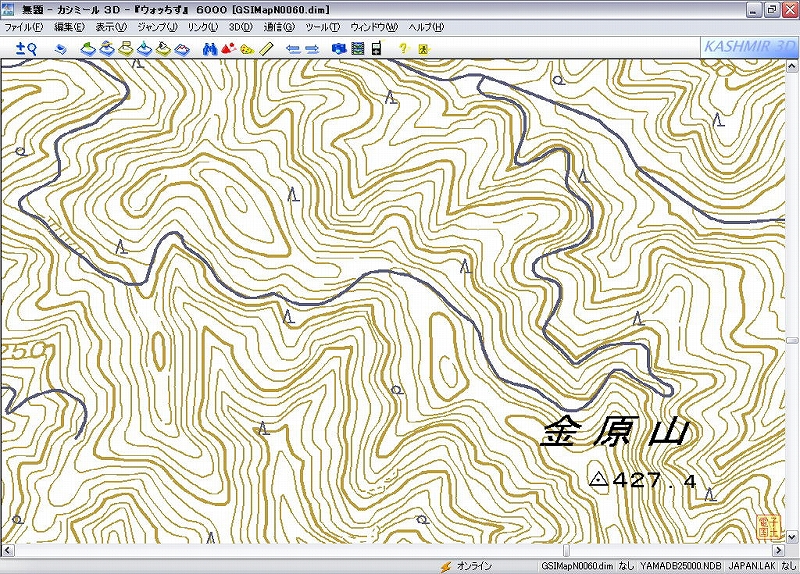This screenshot has height=574, width=800.
Task: Open the 編集(E) menu
Action: 69,27
